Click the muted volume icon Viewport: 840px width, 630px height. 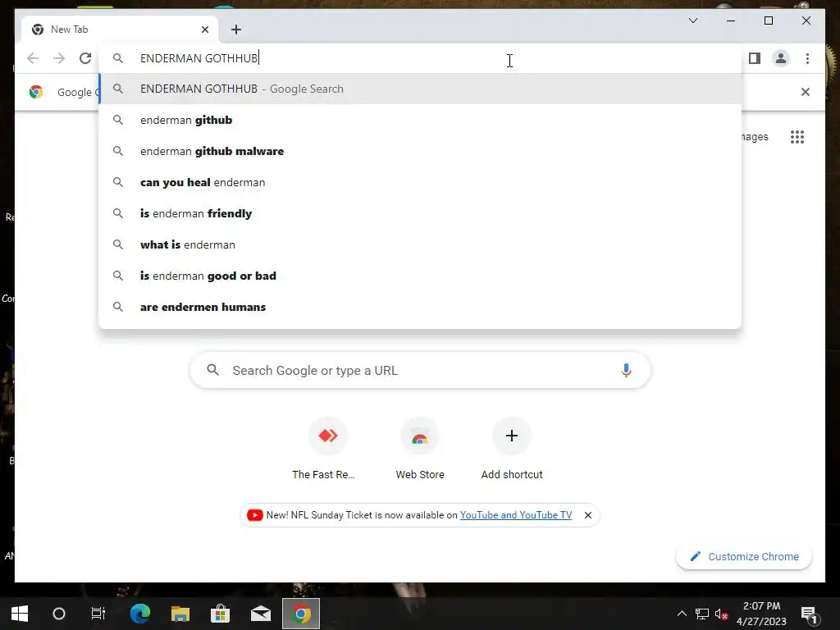pyautogui.click(x=722, y=614)
